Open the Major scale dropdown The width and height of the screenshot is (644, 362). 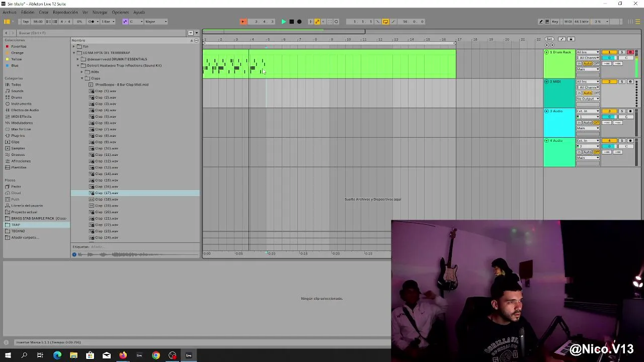pyautogui.click(x=156, y=22)
